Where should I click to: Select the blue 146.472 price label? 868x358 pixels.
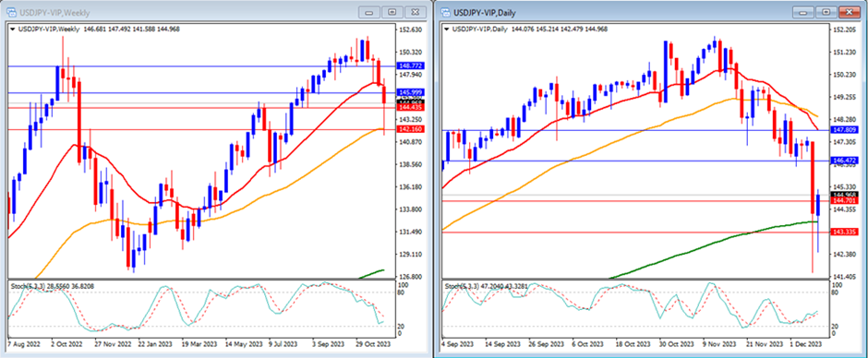[845, 161]
